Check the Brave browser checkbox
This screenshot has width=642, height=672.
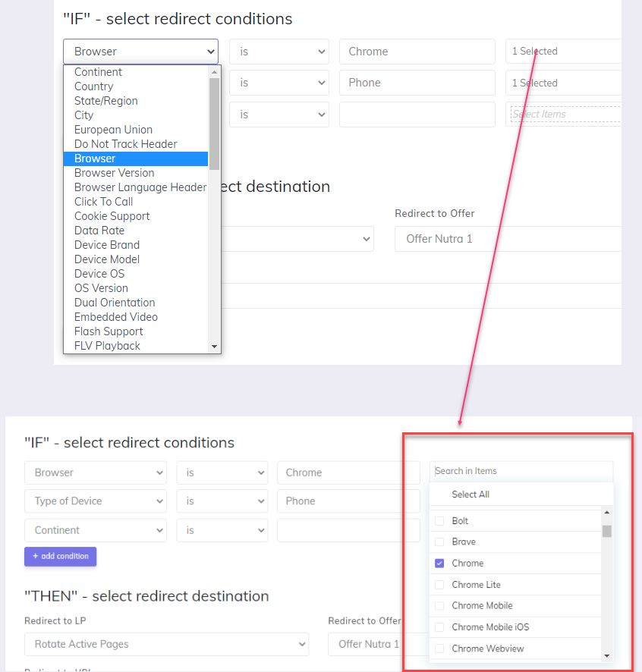439,542
